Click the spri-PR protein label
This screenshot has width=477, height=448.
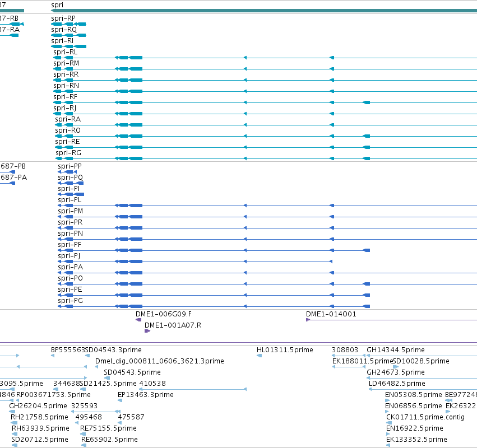[70, 222]
